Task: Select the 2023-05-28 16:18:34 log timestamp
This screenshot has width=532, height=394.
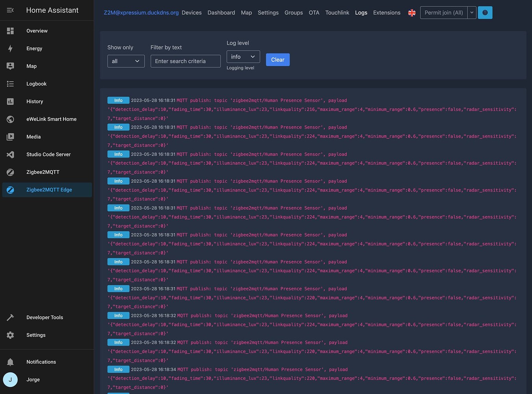Action: point(154,370)
